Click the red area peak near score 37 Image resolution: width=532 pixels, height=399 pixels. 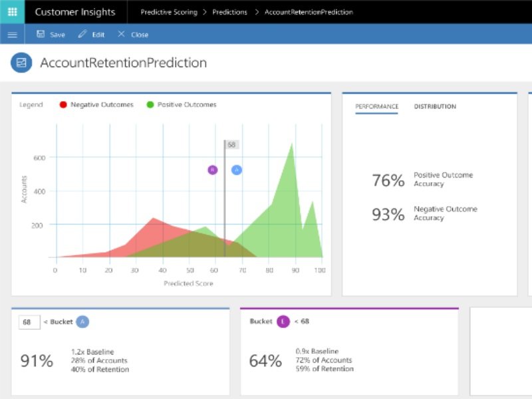tap(153, 219)
